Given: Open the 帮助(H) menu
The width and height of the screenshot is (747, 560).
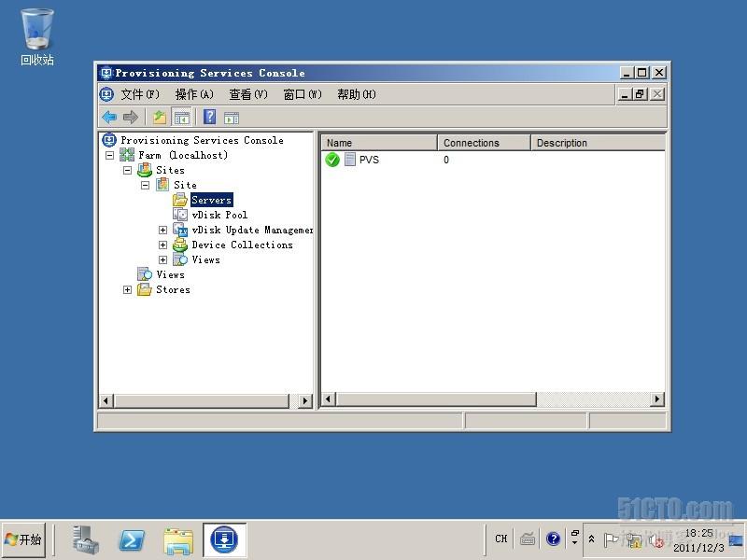Looking at the screenshot, I should pos(357,94).
